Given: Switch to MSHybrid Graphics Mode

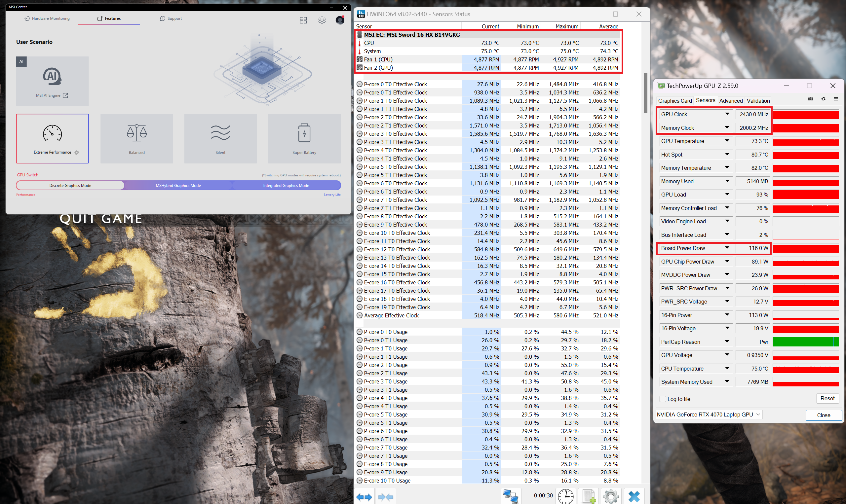Looking at the screenshot, I should (x=178, y=185).
